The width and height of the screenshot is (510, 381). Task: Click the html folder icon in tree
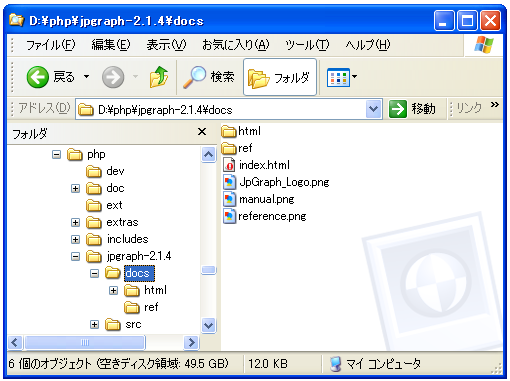tap(132, 291)
